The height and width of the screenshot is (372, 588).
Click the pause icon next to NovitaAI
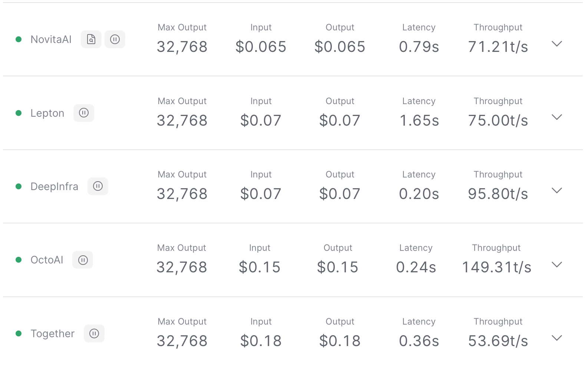tap(115, 39)
